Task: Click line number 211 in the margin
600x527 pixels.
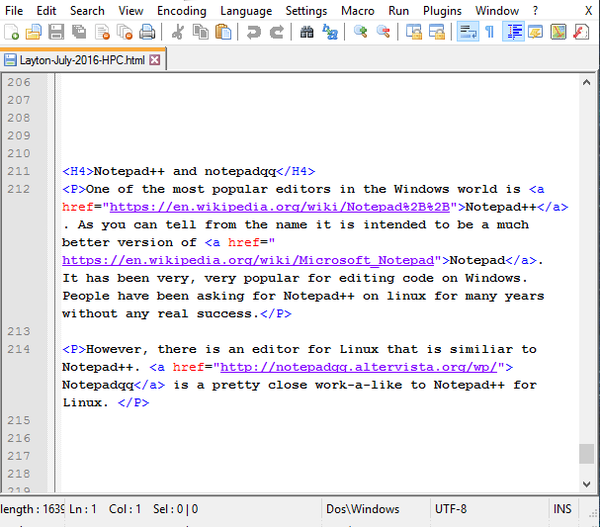Action: click(x=19, y=171)
